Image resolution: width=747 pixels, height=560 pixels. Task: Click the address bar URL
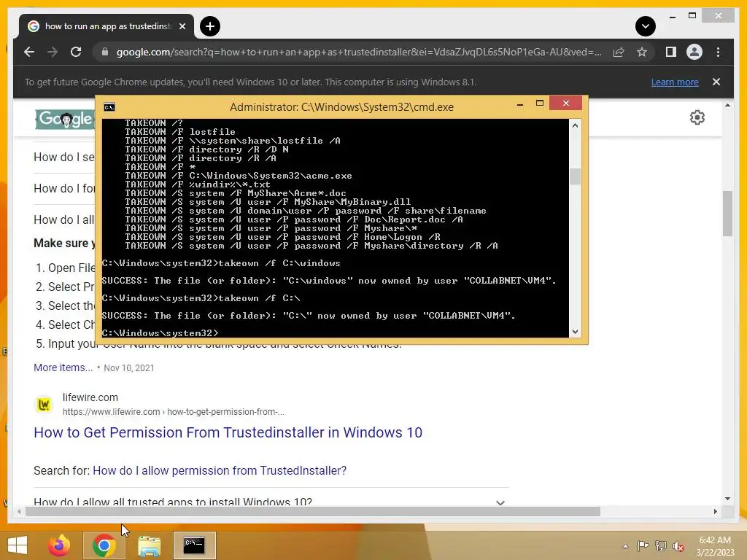click(x=359, y=52)
